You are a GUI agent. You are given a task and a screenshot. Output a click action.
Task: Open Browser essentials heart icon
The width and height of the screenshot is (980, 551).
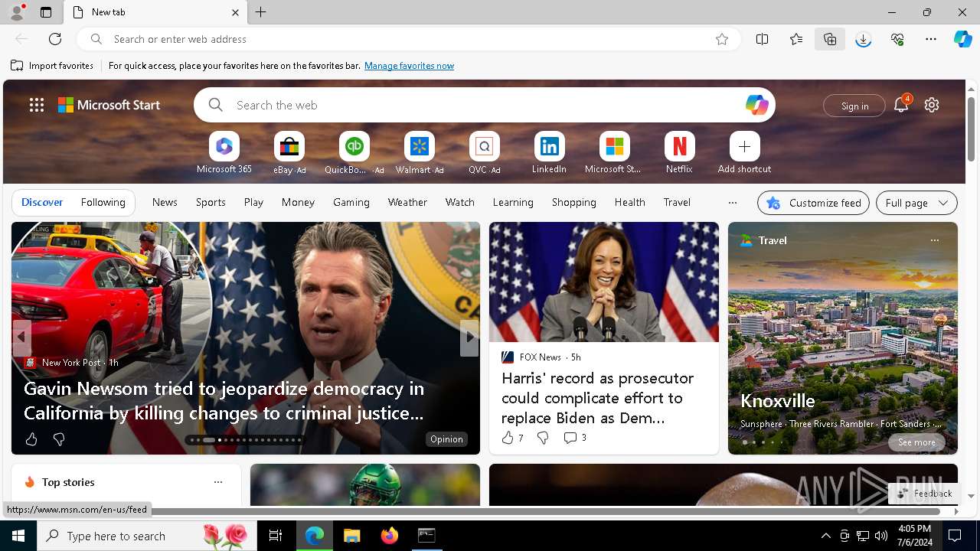point(897,39)
